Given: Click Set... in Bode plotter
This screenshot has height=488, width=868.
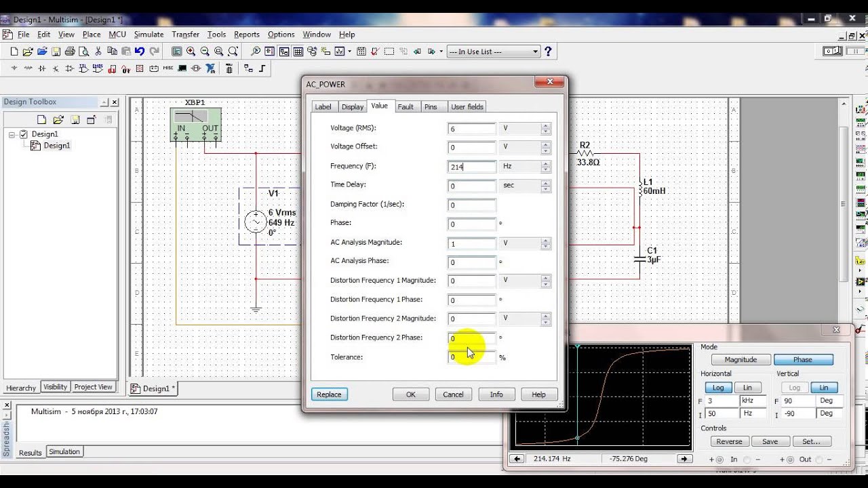Looking at the screenshot, I should tap(811, 441).
